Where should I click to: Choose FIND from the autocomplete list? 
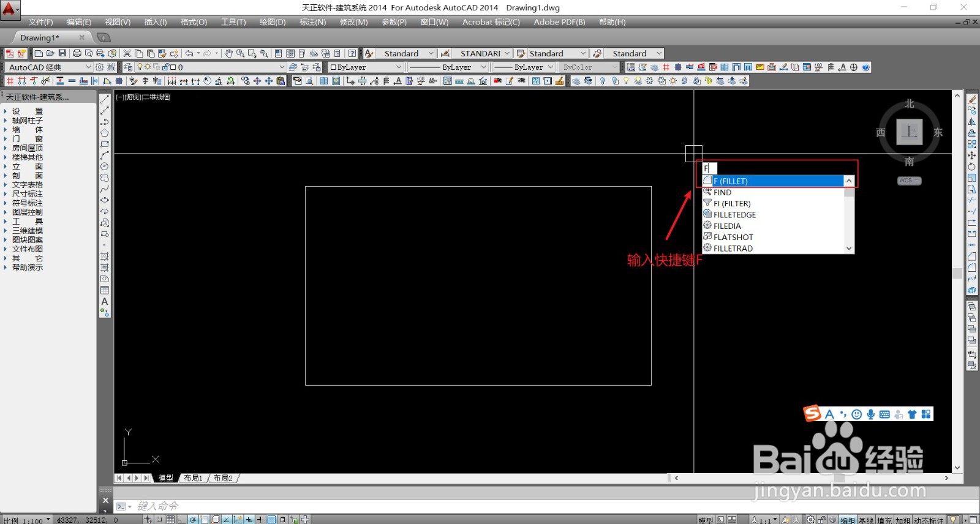[773, 192]
